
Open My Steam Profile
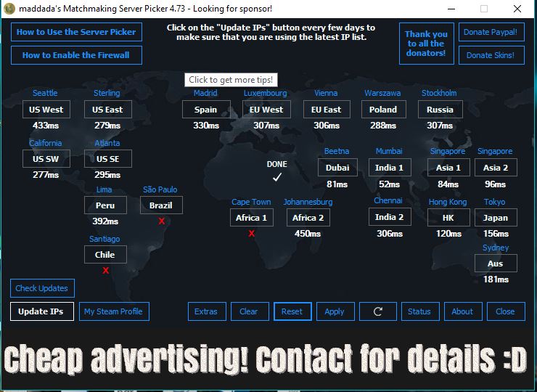coord(114,311)
